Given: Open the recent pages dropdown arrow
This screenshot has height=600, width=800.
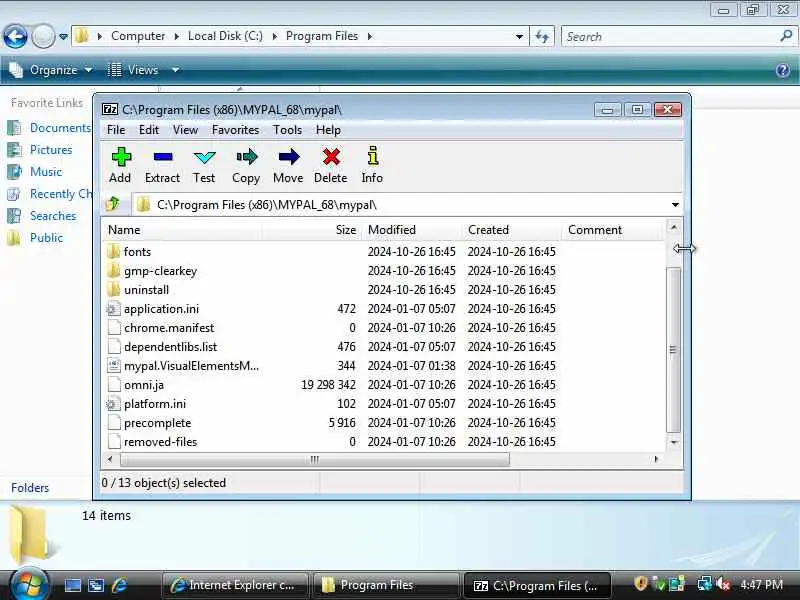Looking at the screenshot, I should pos(63,37).
